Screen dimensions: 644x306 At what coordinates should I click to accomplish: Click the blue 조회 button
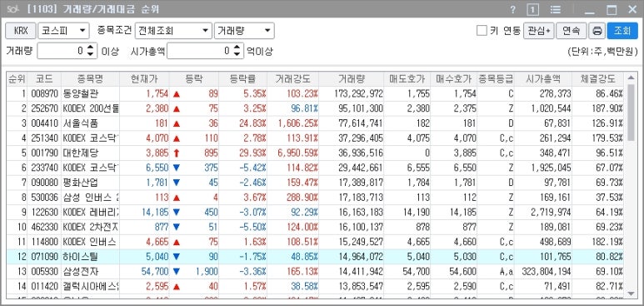(x=622, y=31)
